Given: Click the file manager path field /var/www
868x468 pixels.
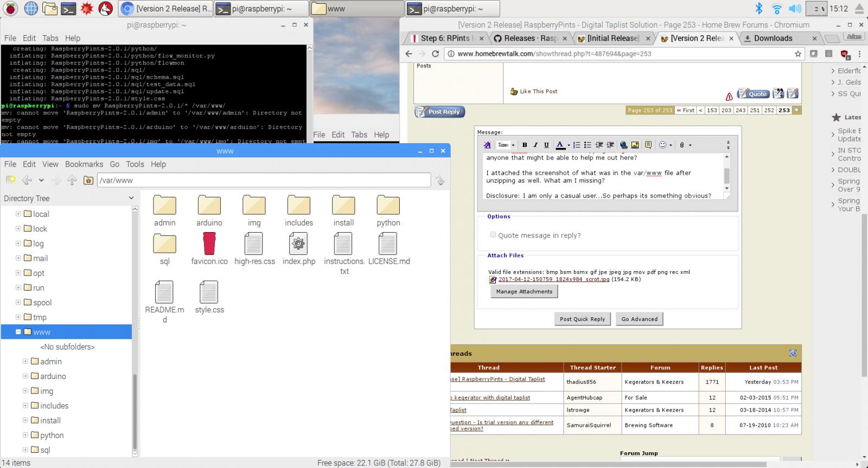Looking at the screenshot, I should [x=264, y=180].
